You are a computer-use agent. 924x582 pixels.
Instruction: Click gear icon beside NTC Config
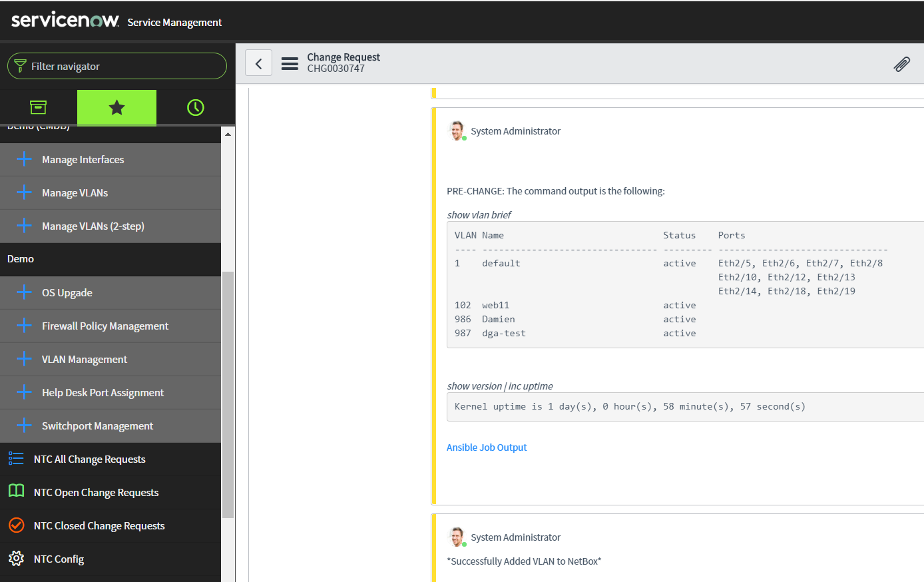(16, 559)
